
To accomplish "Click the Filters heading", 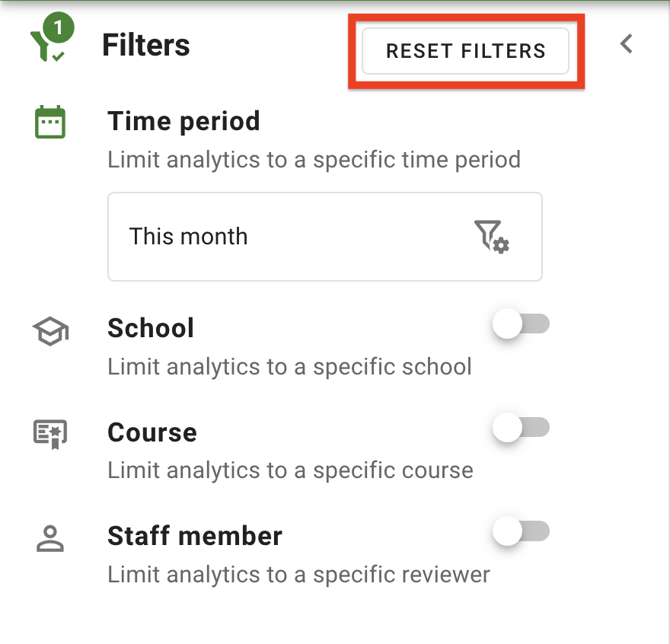I will click(x=145, y=46).
